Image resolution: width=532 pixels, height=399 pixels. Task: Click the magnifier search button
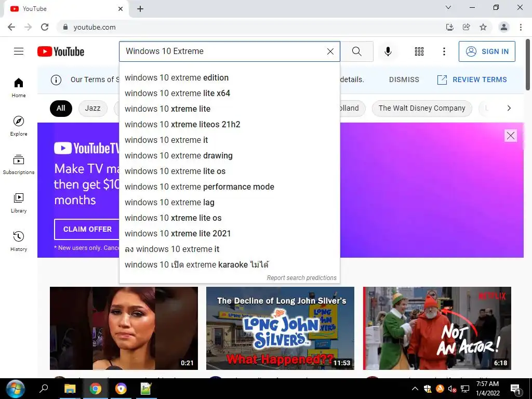tap(356, 51)
